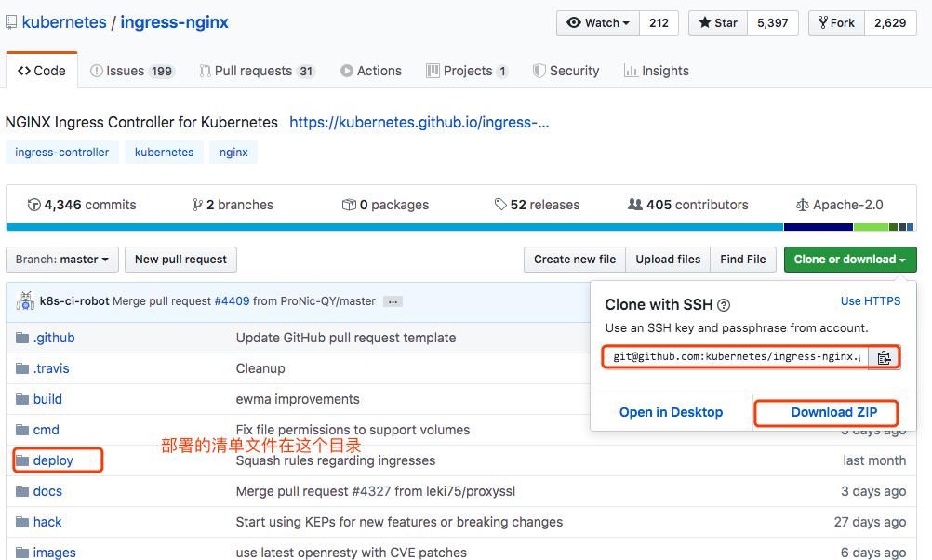Click the packages box icon
Viewport: 932px width, 560px height.
[349, 205]
